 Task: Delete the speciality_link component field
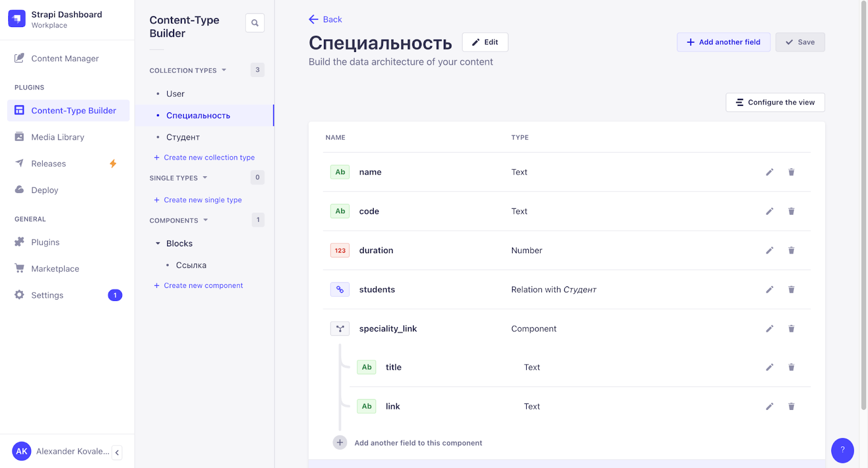point(792,329)
